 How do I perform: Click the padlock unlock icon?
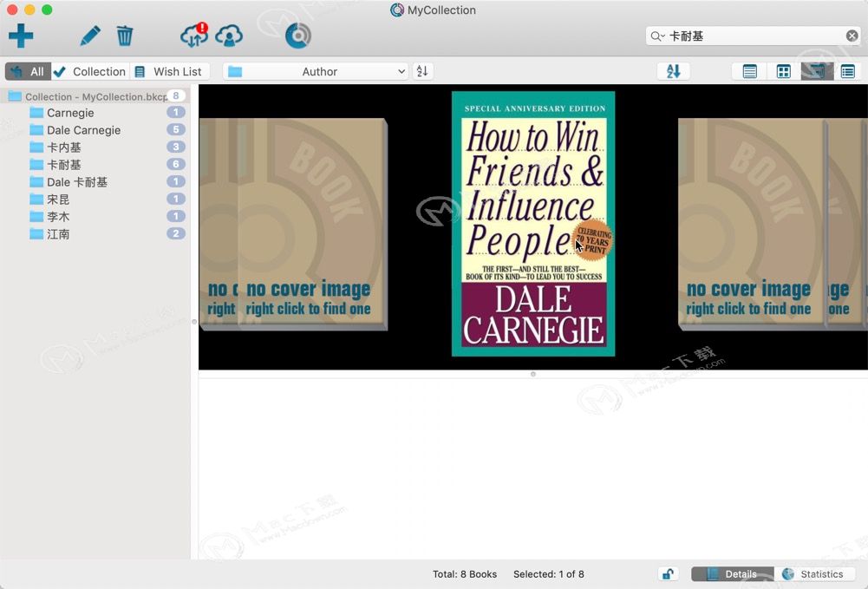click(x=669, y=573)
